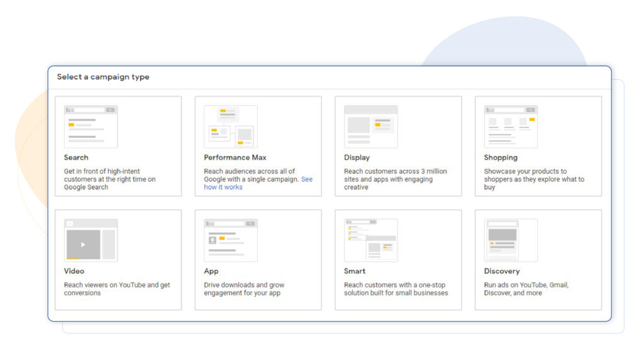Select the Search campaign title
Viewport: 644px width, 364px height.
(x=76, y=158)
